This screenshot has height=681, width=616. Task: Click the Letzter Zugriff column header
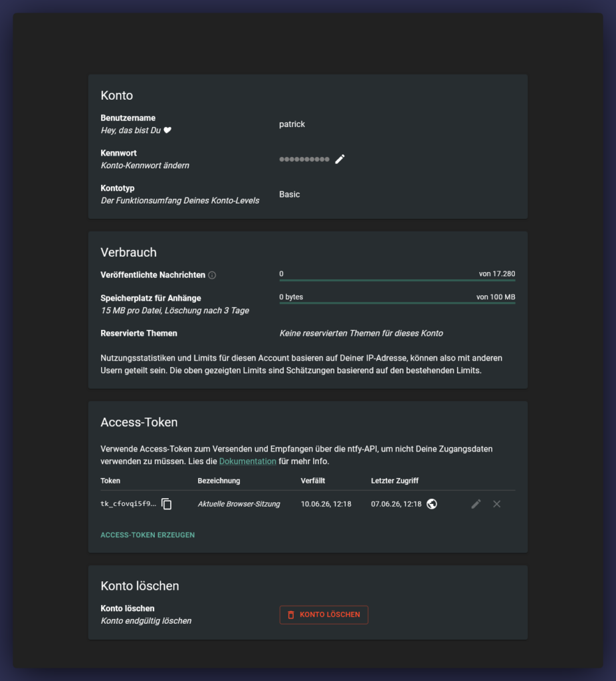395,481
